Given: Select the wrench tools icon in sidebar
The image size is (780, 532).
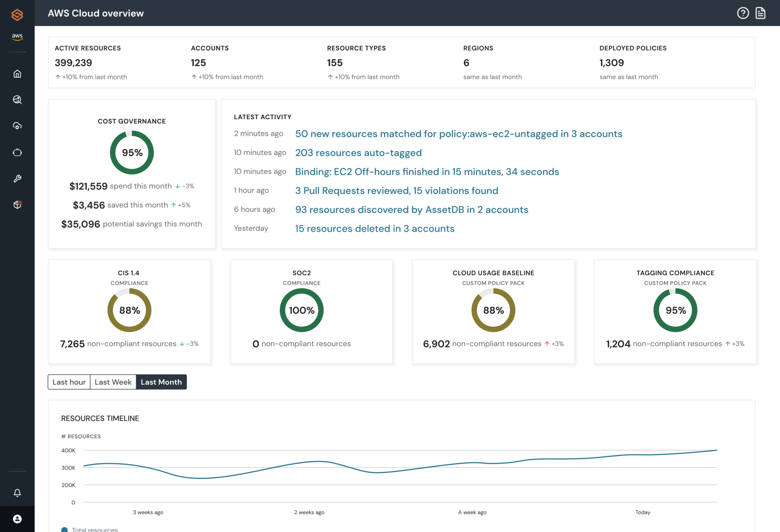Looking at the screenshot, I should pos(17,179).
